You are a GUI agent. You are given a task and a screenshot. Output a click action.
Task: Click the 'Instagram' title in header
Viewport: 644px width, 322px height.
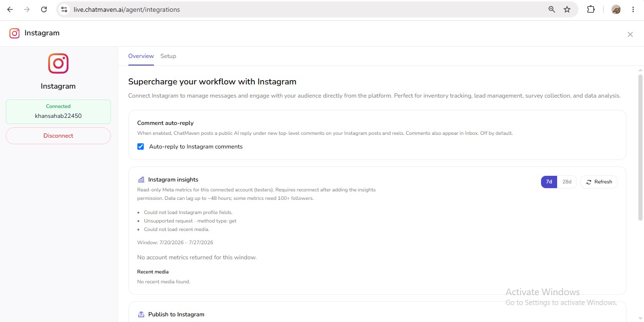click(42, 33)
